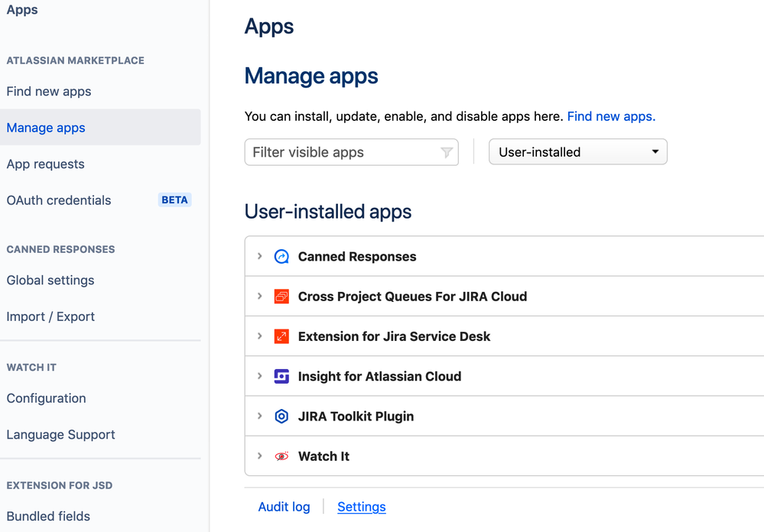Screen dimensions: 764x532
Task: Follow the Find new apps inline link
Action: click(611, 117)
